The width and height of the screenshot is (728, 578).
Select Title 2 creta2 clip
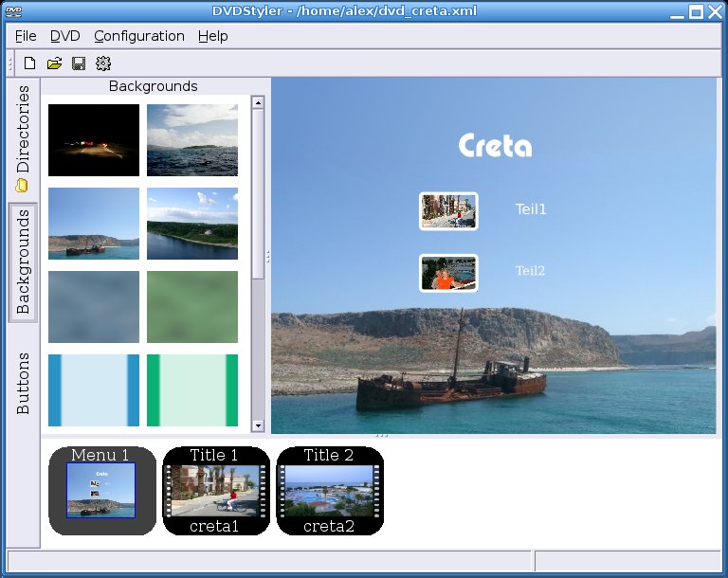pyautogui.click(x=329, y=491)
